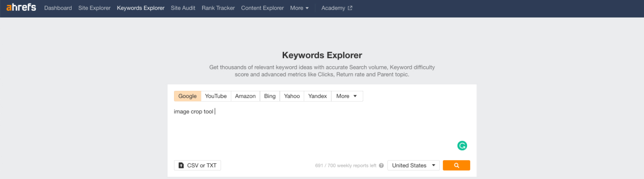Open the Site Audit page

[183, 8]
